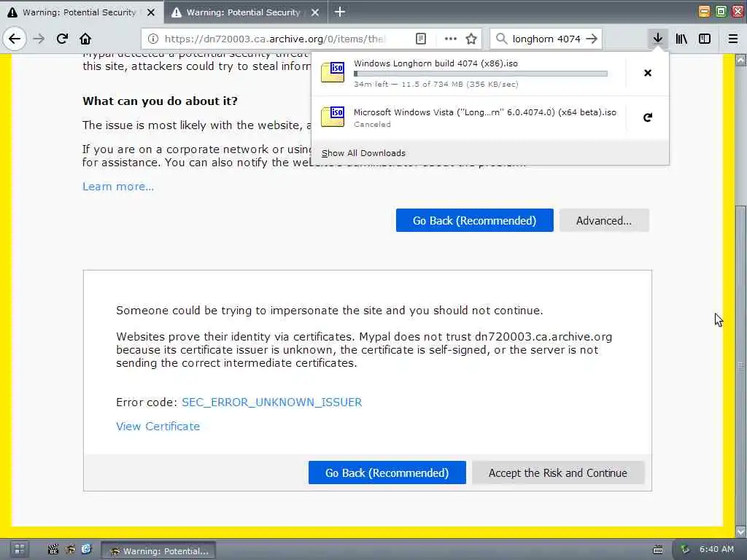Click Accept the Risk and Continue
This screenshot has height=560, width=747.
558,472
